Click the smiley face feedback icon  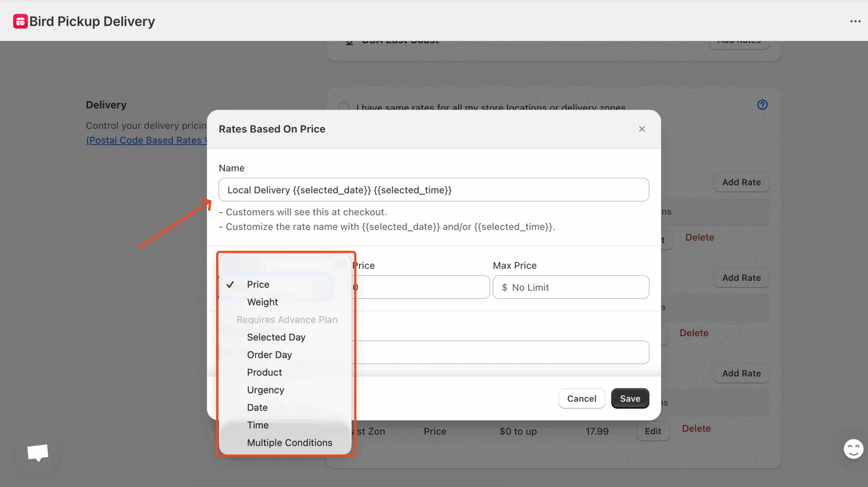pos(853,449)
